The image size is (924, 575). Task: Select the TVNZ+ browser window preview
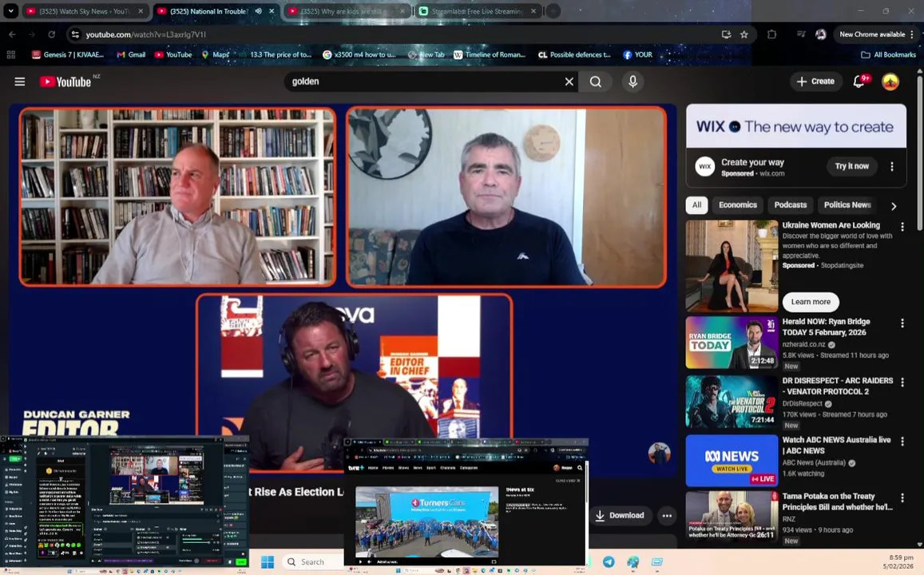pyautogui.click(x=466, y=502)
